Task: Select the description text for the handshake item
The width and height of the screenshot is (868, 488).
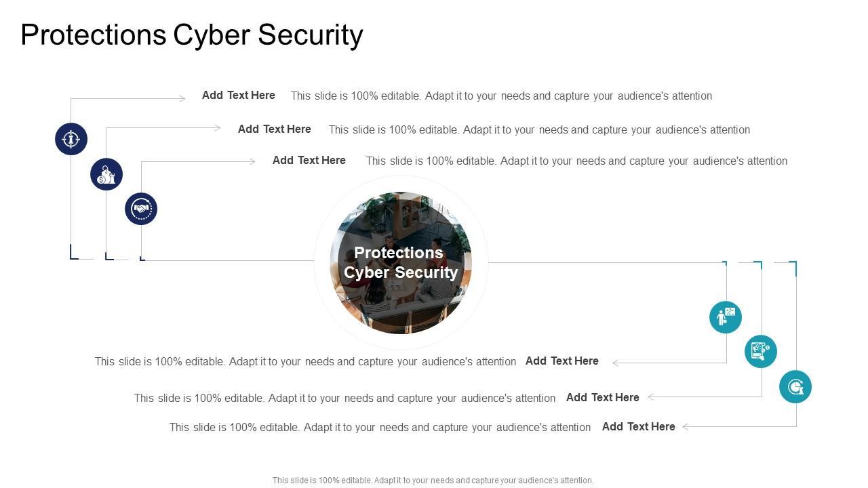Action: pyautogui.click(x=576, y=161)
